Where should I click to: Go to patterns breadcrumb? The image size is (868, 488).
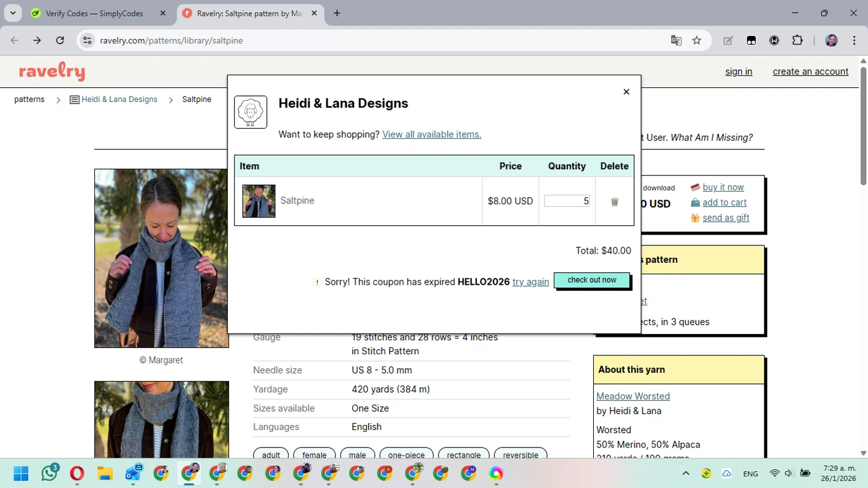(x=30, y=100)
